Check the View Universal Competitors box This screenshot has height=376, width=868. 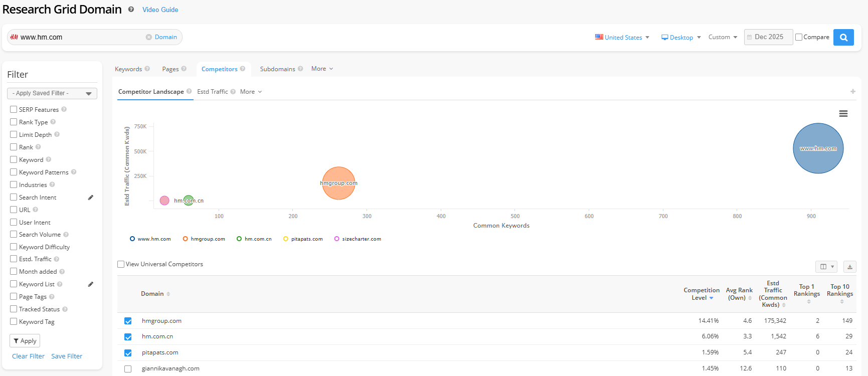pos(121,264)
